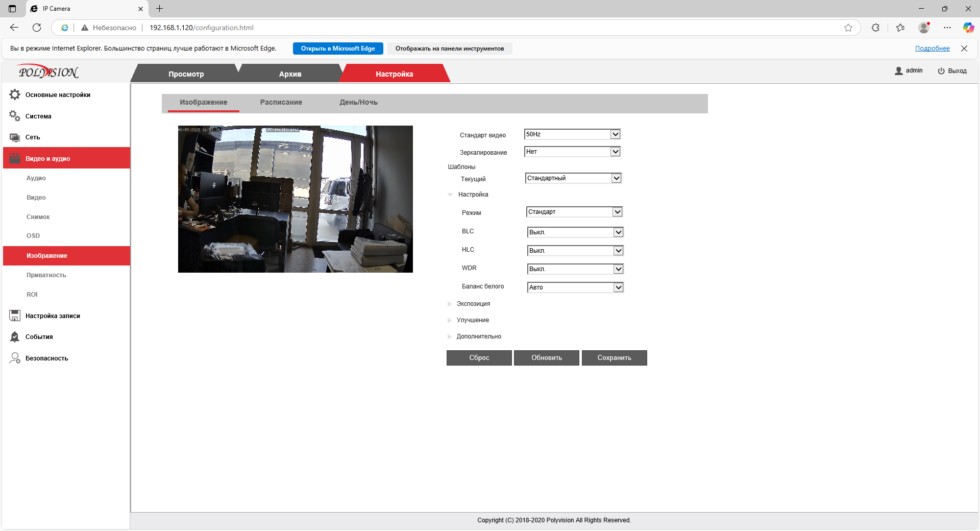Open the Подробнее link
Screen dimensions: 980x531
(932, 49)
